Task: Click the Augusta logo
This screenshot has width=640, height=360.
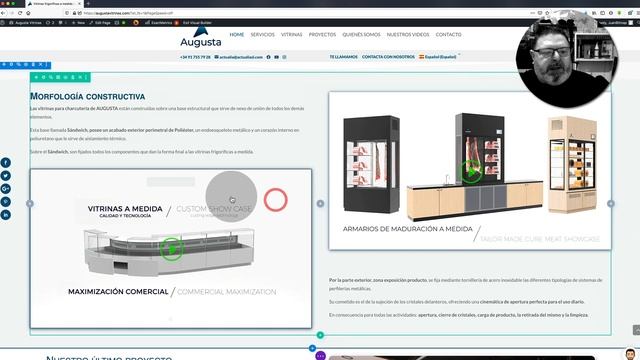Action: [201, 37]
